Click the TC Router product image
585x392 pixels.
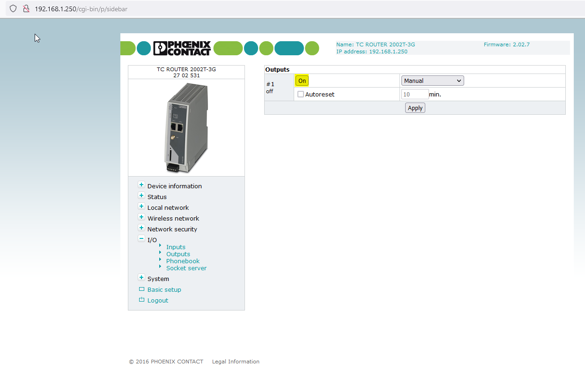pos(186,127)
